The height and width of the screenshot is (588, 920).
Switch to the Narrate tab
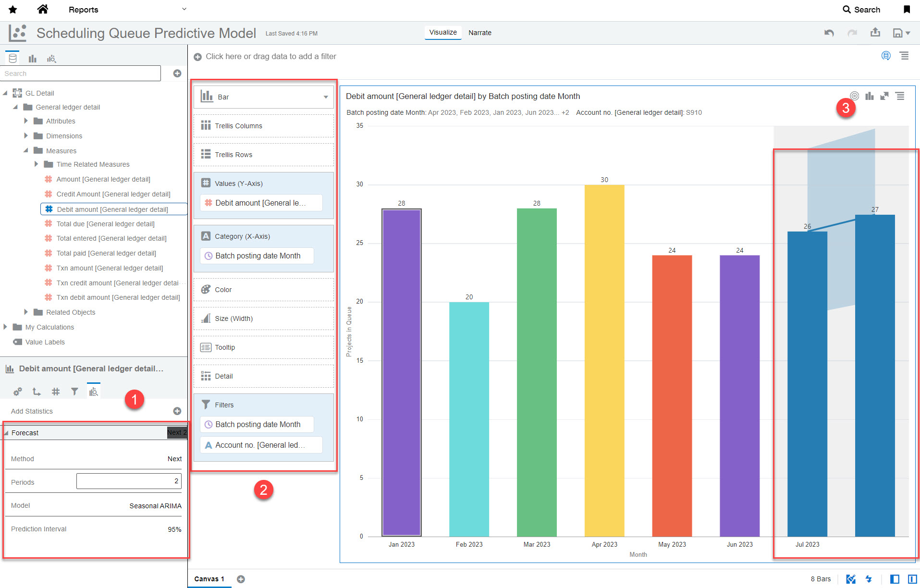pos(479,33)
